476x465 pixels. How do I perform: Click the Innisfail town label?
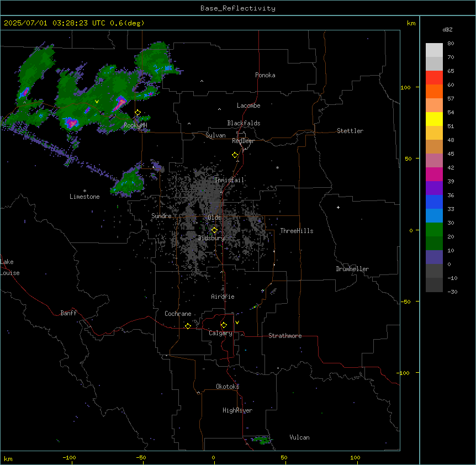229,179
